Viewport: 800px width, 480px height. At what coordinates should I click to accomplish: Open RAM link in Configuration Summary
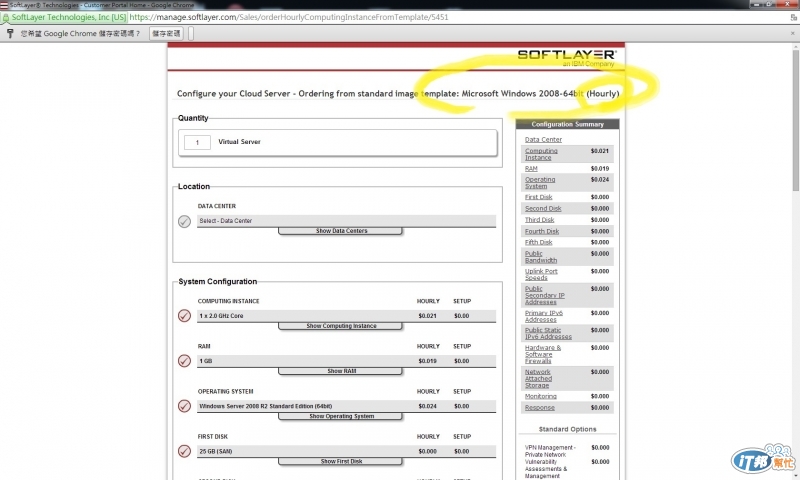pos(531,168)
